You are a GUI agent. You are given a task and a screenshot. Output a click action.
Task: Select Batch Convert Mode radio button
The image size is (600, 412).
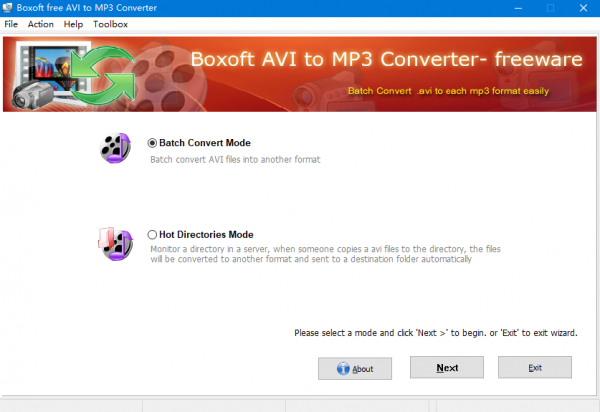(152, 143)
